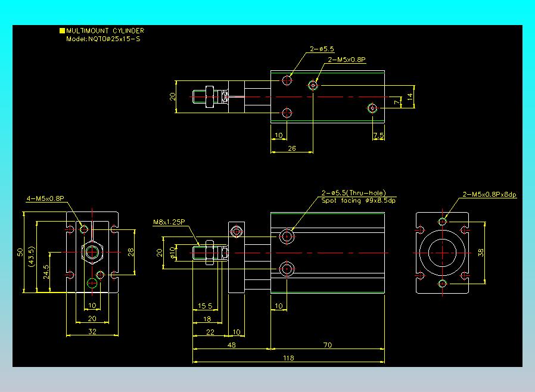This screenshot has width=535, height=392.
Task: Click the "22" dimension text
Action: coord(210,332)
